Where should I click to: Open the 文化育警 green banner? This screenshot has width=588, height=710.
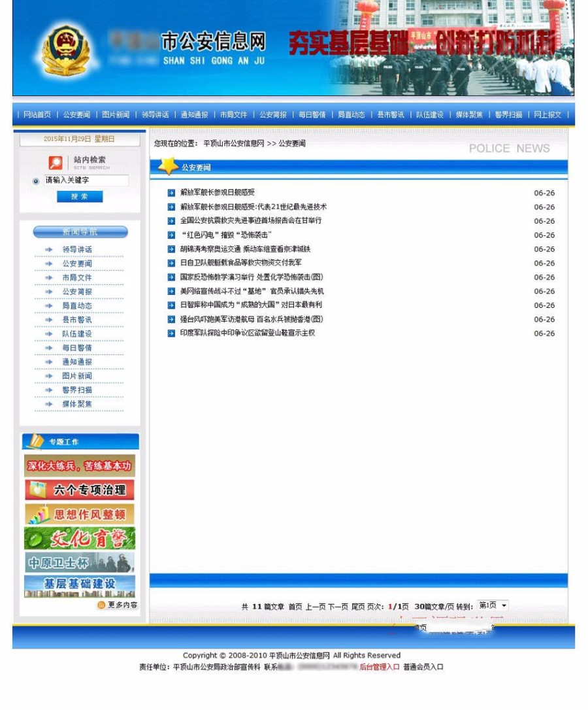click(80, 539)
